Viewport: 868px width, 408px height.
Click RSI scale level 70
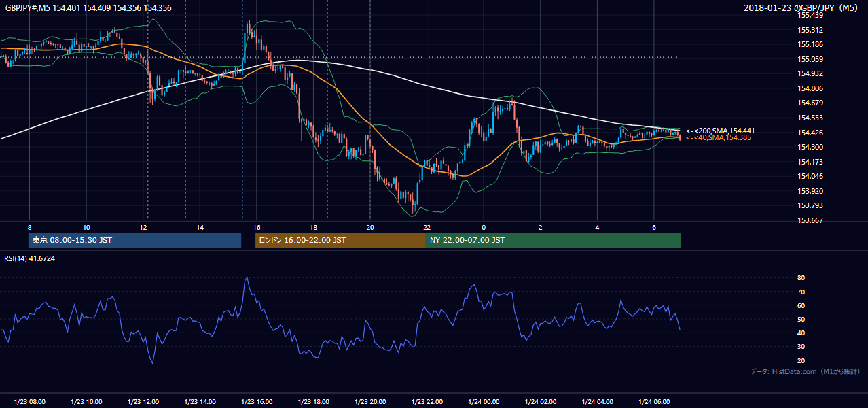coord(801,292)
